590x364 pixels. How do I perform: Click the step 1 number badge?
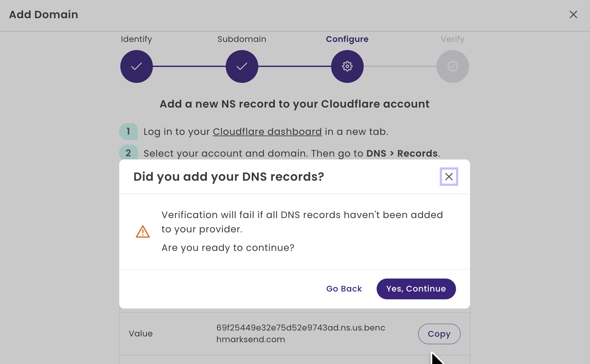(128, 131)
